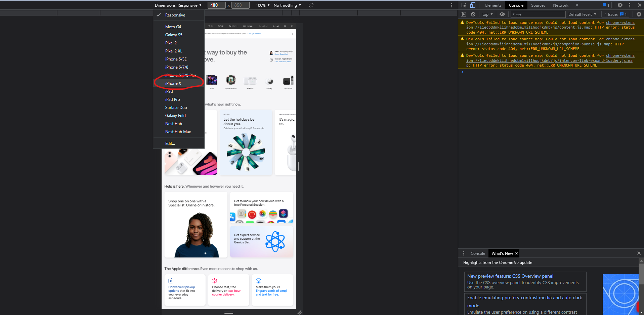The image size is (644, 315).
Task: Select iPhone X from device list
Action: (x=179, y=83)
